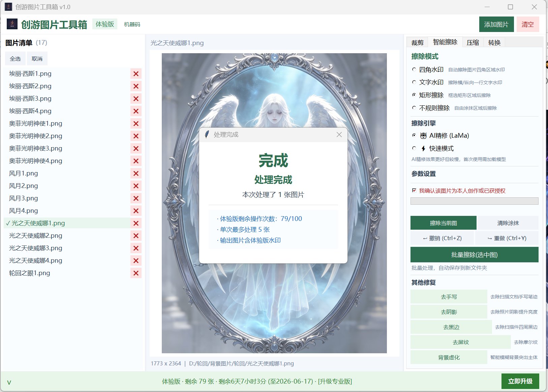This screenshot has height=392, width=548.
Task: Click the 体验版 badge in header
Action: [x=105, y=24]
